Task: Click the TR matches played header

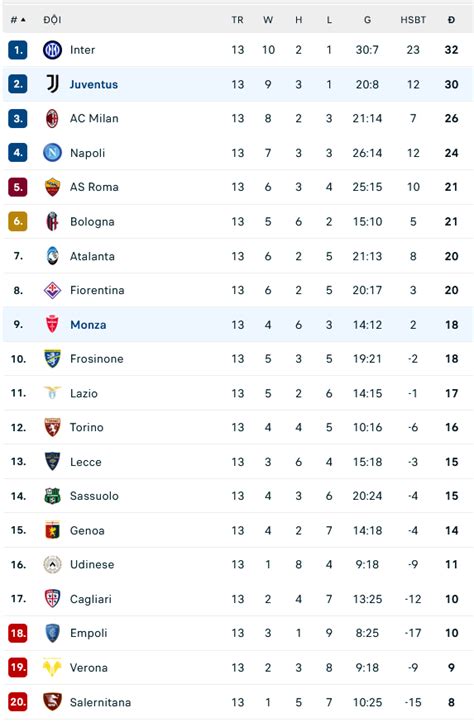Action: coord(238,20)
